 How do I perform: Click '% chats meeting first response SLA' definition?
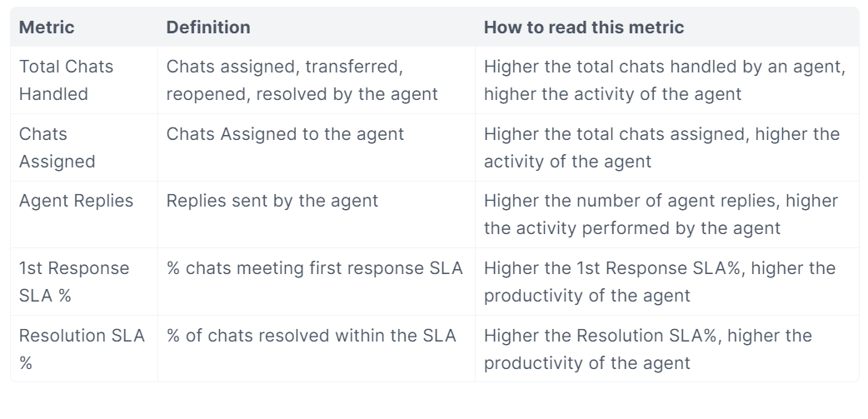click(x=314, y=268)
